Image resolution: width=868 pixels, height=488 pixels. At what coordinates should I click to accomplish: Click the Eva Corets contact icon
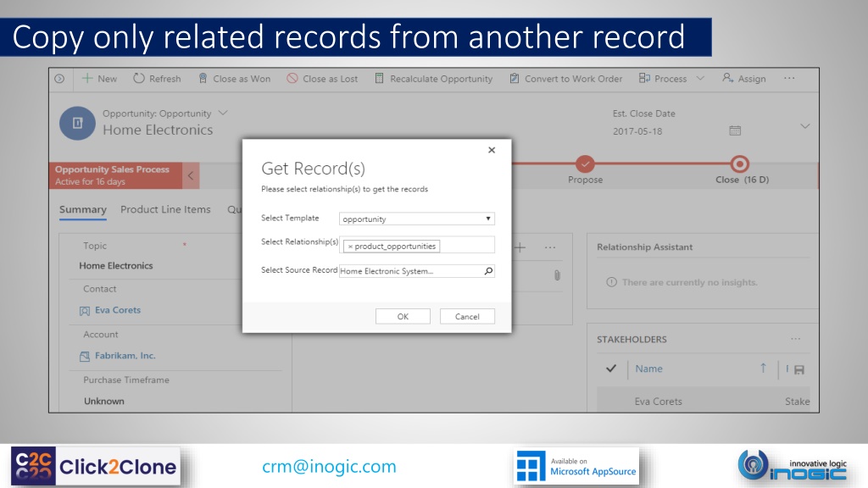coord(85,311)
